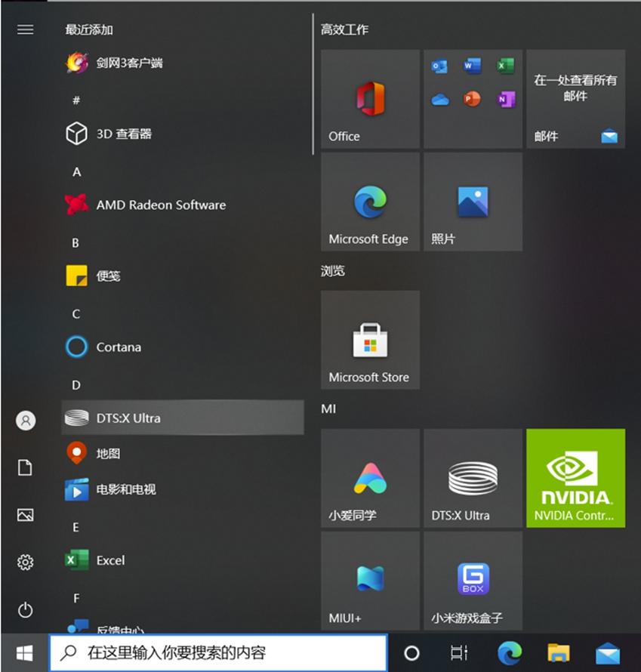Launch 小爱同学 from the MI tile group
Screen dimensions: 641x672
(369, 478)
